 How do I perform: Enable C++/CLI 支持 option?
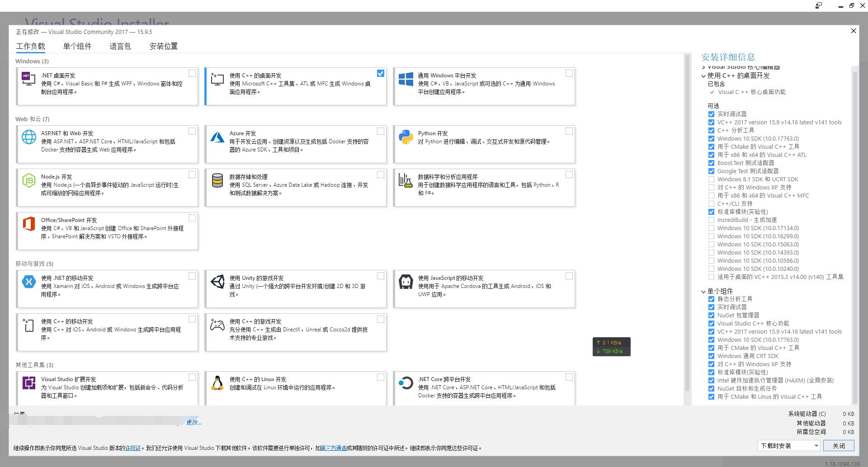coord(711,204)
